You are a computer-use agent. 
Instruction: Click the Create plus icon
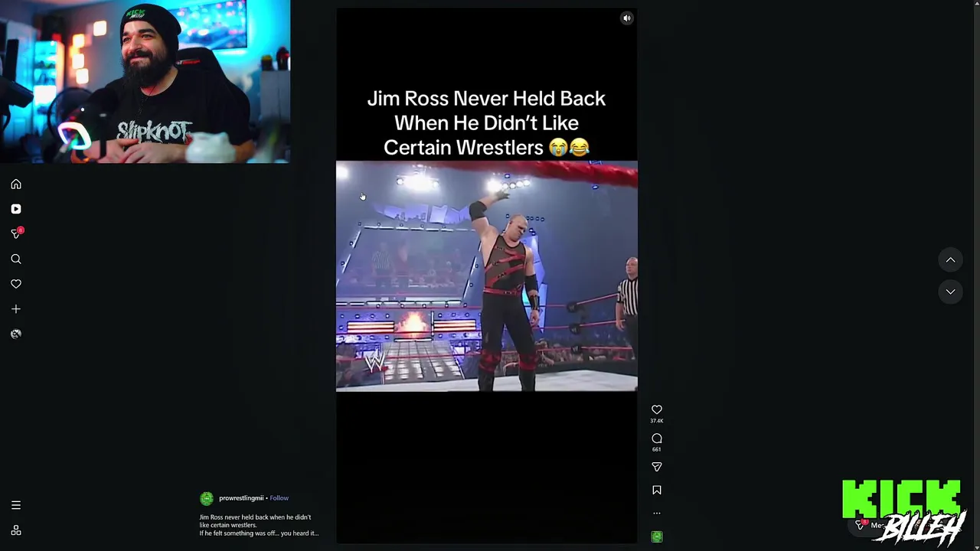(16, 309)
